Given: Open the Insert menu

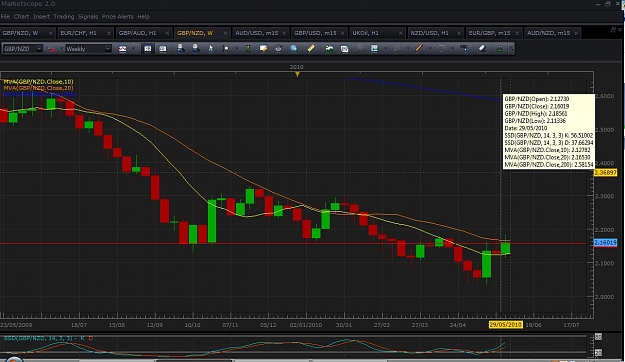Looking at the screenshot, I should click(41, 17).
